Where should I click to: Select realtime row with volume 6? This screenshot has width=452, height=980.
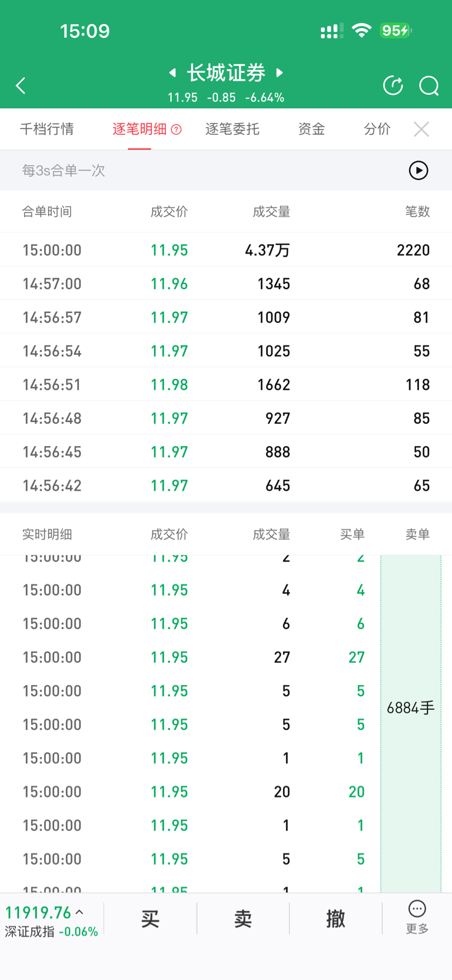(190, 623)
